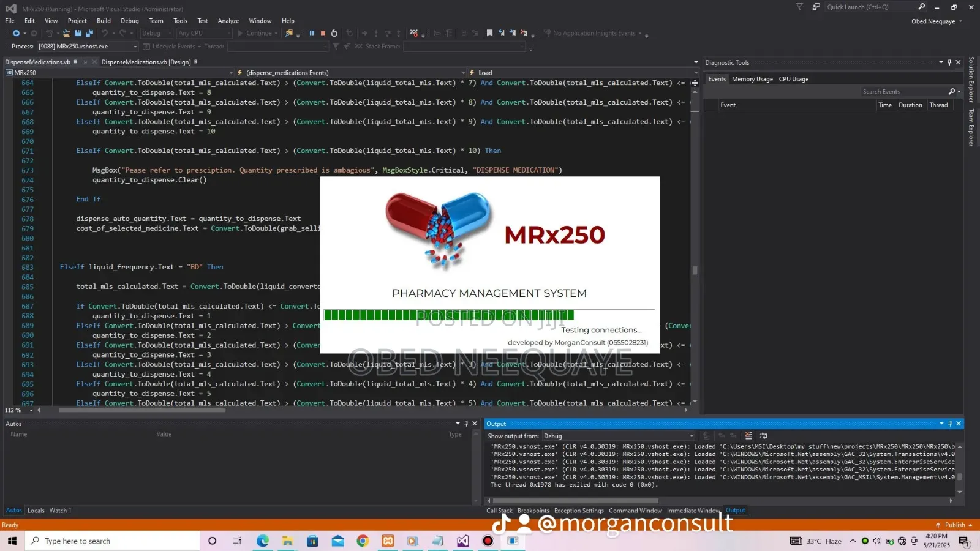This screenshot has width=980, height=551.
Task: Auto-hide the Autos panel with pin icon
Action: (466, 424)
